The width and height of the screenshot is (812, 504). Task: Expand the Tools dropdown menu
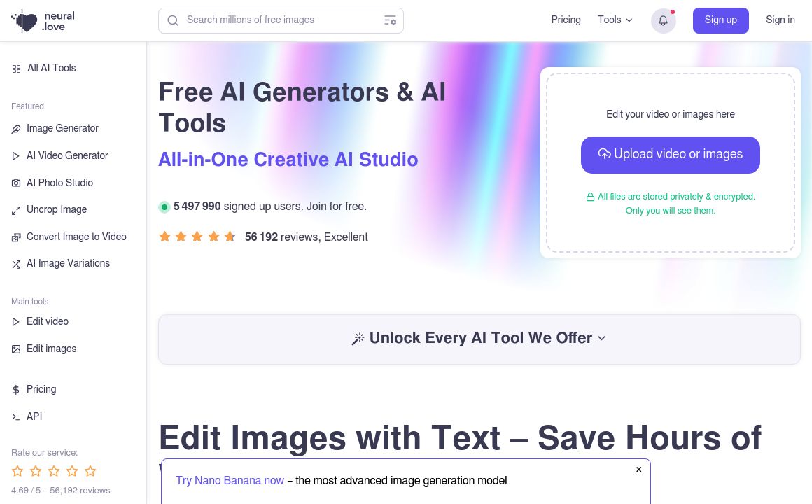tap(615, 20)
